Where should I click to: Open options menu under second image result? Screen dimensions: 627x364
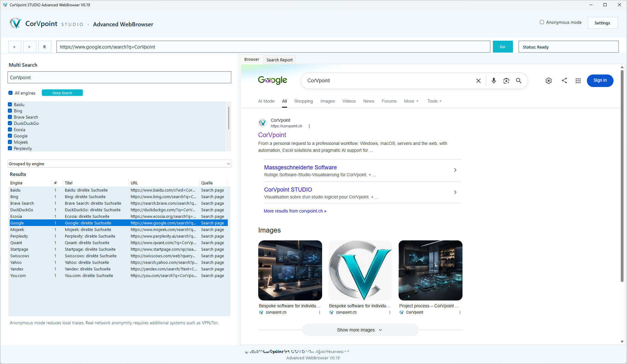(389, 312)
